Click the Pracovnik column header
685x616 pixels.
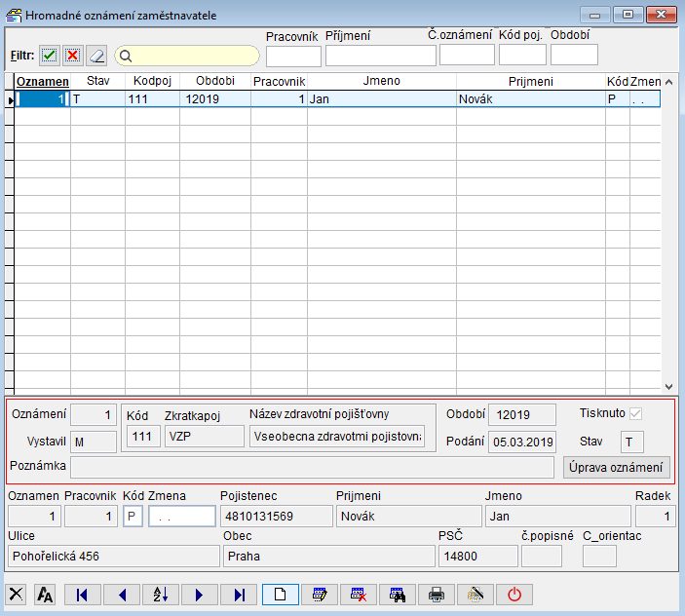pos(279,81)
